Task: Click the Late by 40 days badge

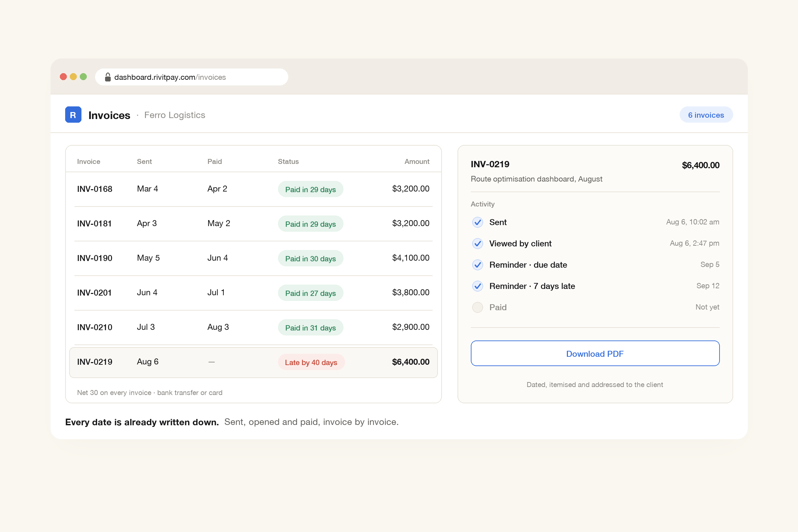Action: tap(311, 362)
